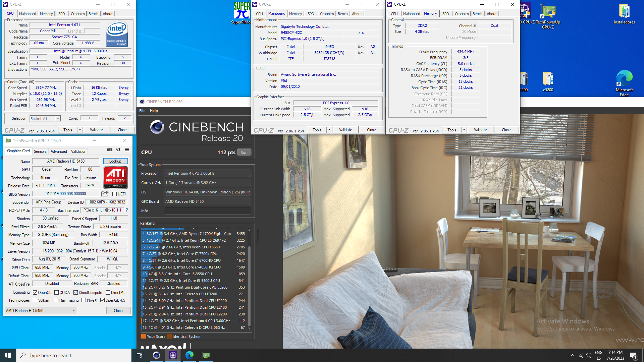Switch to Bench tab in left CPU-Z window
This screenshot has width=644, height=362.
[93, 14]
